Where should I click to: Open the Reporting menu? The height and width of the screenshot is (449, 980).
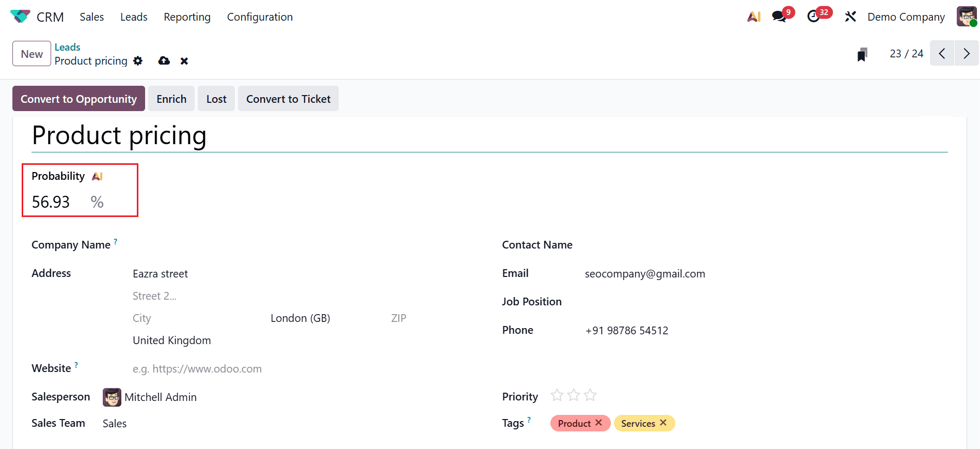[x=187, y=17]
